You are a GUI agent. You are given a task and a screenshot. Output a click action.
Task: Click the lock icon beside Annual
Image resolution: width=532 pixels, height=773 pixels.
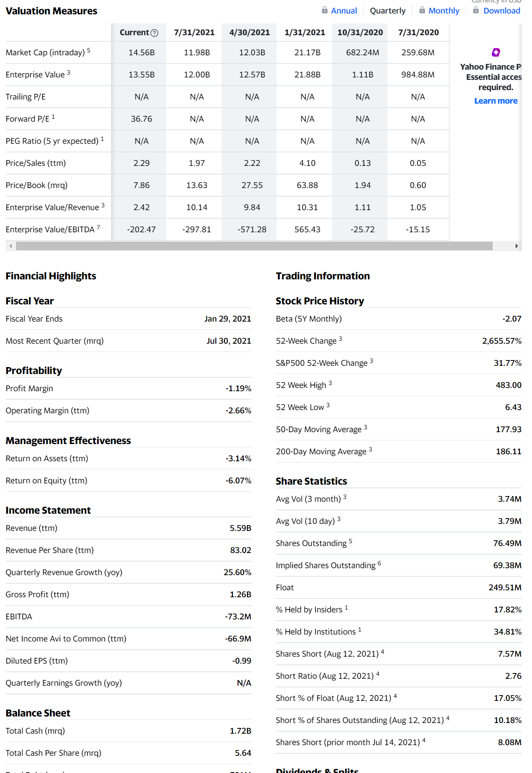click(325, 10)
